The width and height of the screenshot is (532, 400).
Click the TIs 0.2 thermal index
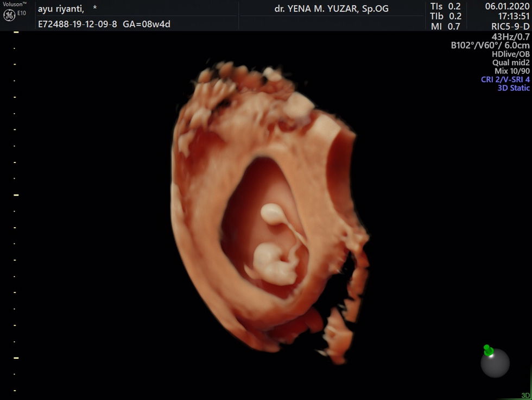click(x=446, y=7)
